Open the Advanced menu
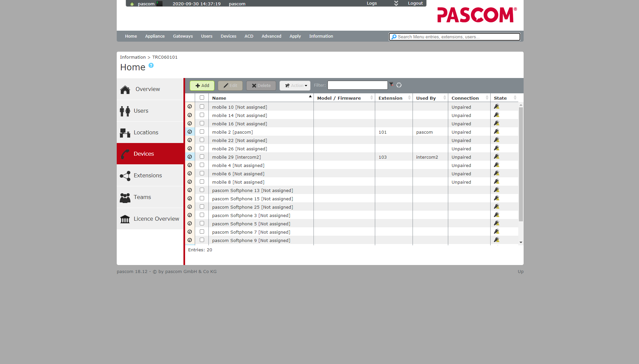Viewport: 639px width, 364px height. tap(271, 36)
